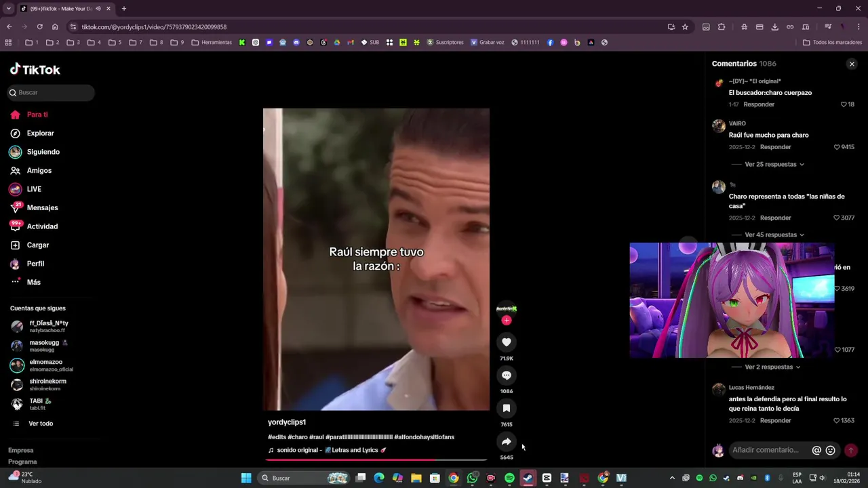Reply to Lucas Hernández's comment via Responder

coord(775,420)
